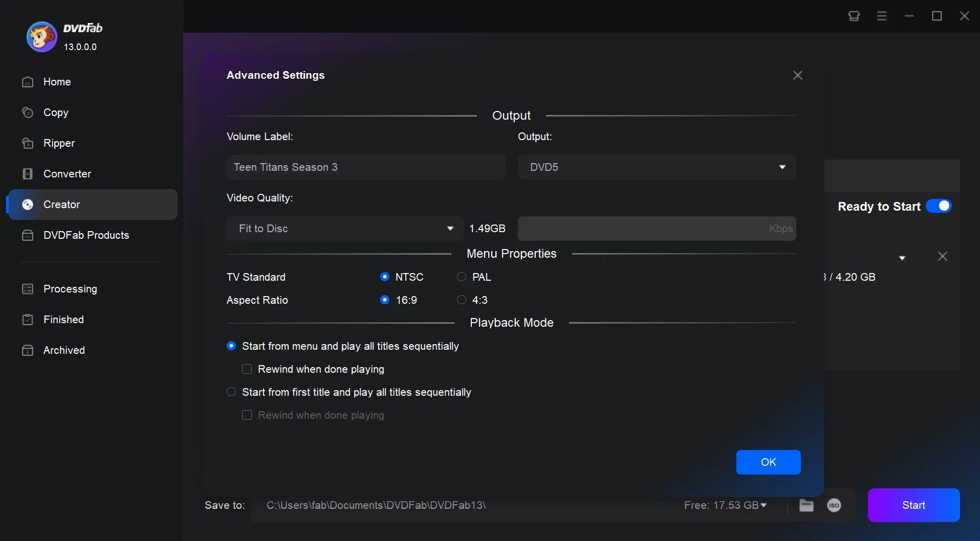
Task: View Finished tasks list
Action: coord(63,320)
